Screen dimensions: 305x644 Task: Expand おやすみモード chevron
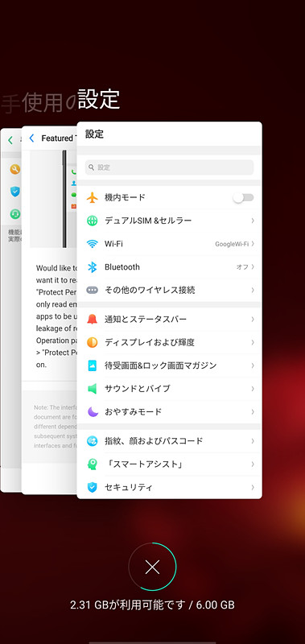pyautogui.click(x=253, y=411)
